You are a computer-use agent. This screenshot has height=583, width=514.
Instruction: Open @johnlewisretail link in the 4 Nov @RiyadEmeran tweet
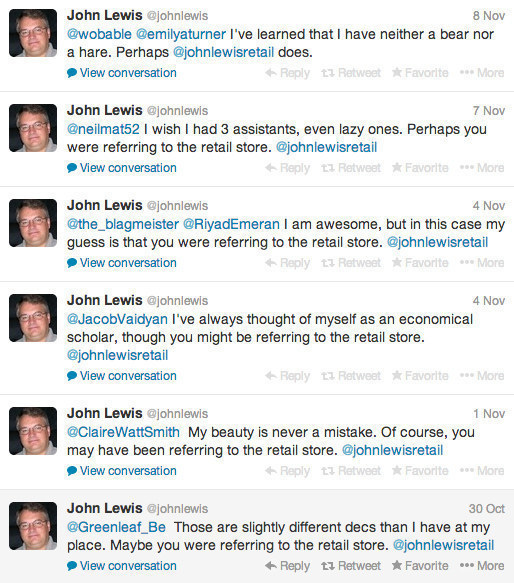click(x=437, y=242)
